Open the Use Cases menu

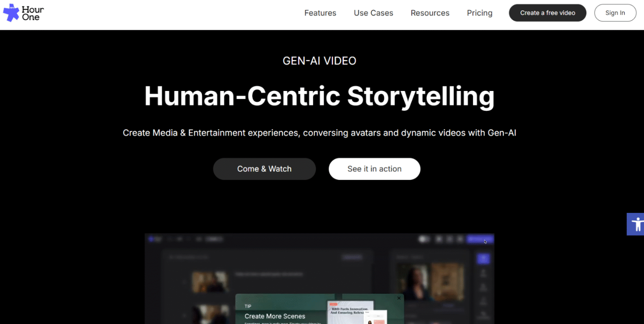pyautogui.click(x=373, y=13)
